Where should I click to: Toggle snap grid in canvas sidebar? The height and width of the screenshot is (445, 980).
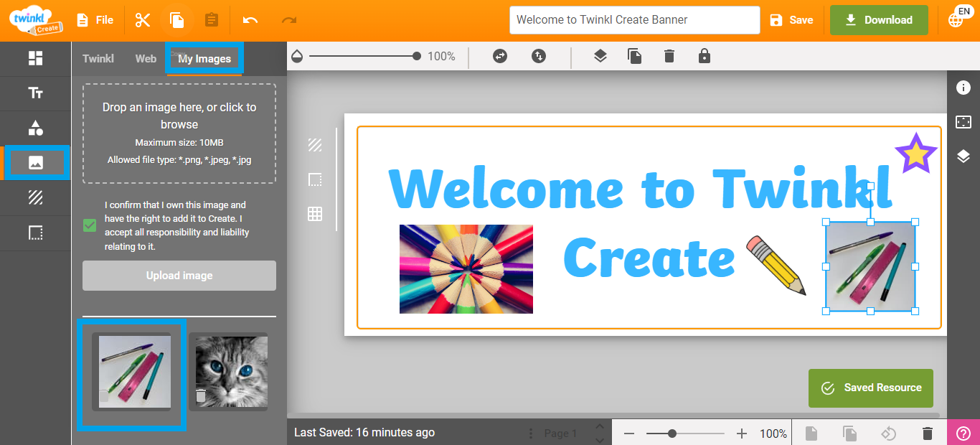315,214
